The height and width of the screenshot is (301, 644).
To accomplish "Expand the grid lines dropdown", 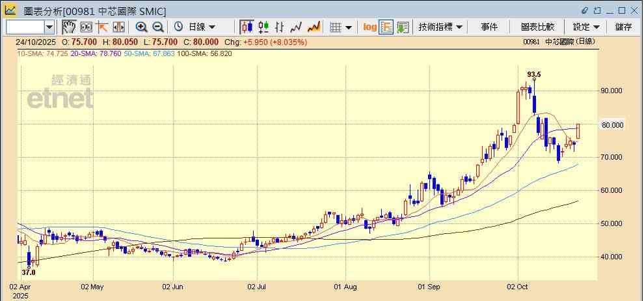I will tap(349, 27).
